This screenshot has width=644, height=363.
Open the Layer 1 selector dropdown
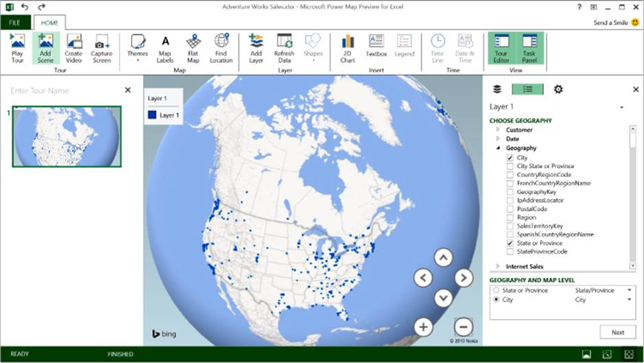[622, 107]
